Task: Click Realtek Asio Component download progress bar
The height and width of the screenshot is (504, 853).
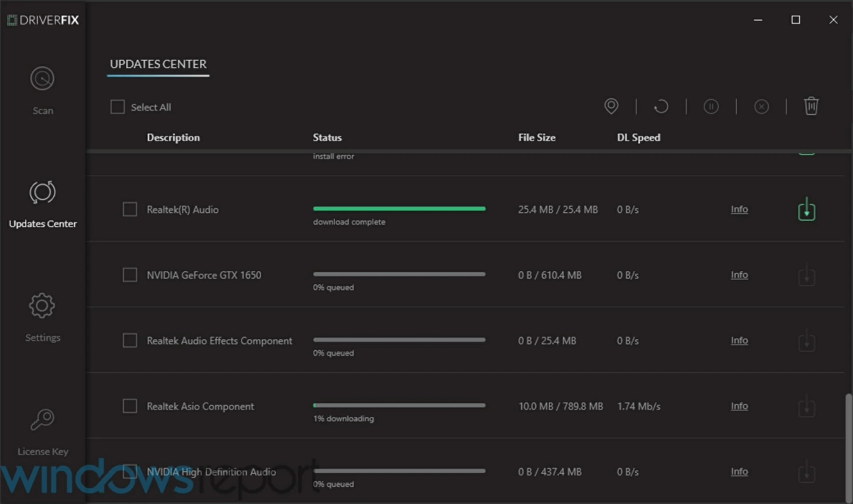Action: (x=399, y=405)
